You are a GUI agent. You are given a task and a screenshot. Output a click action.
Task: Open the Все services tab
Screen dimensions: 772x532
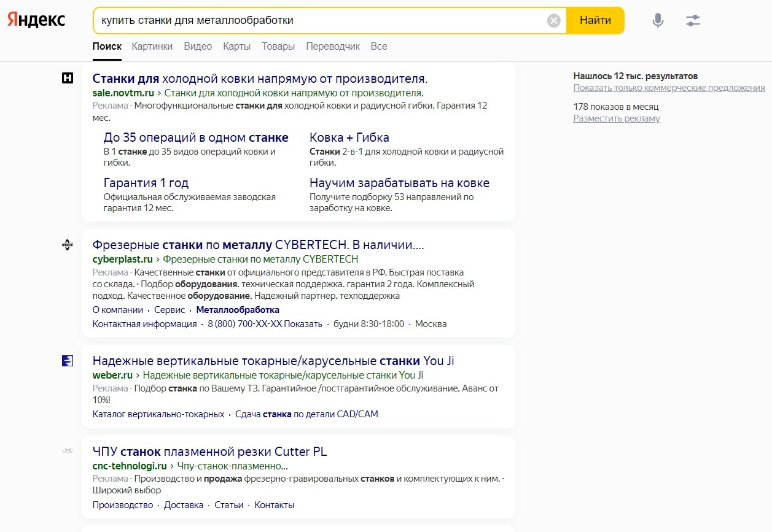(x=379, y=47)
